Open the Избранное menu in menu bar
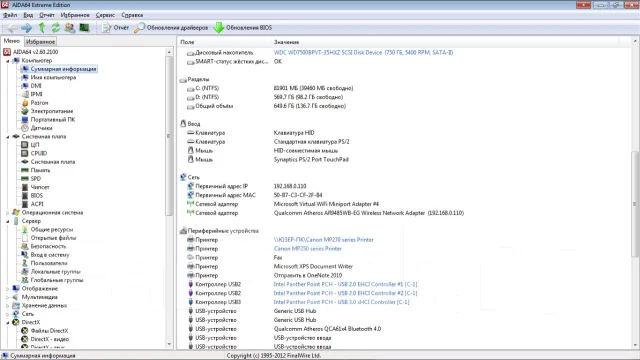The height and width of the screenshot is (360, 640). coord(75,15)
